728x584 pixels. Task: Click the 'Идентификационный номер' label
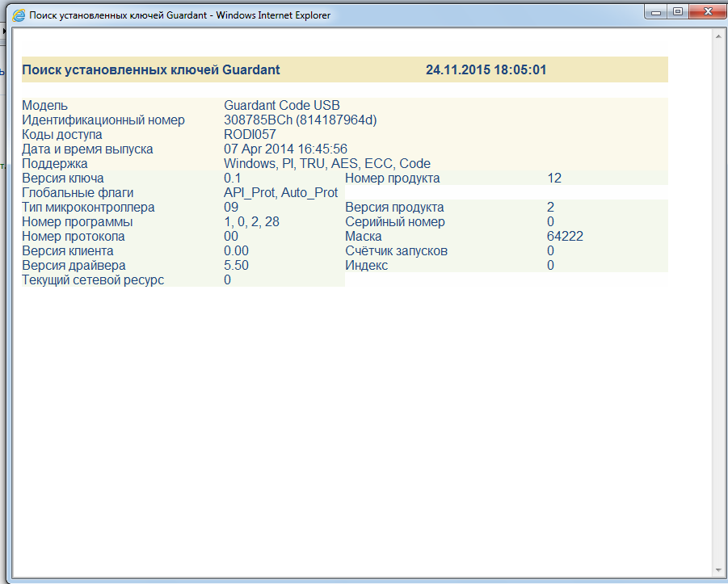103,120
